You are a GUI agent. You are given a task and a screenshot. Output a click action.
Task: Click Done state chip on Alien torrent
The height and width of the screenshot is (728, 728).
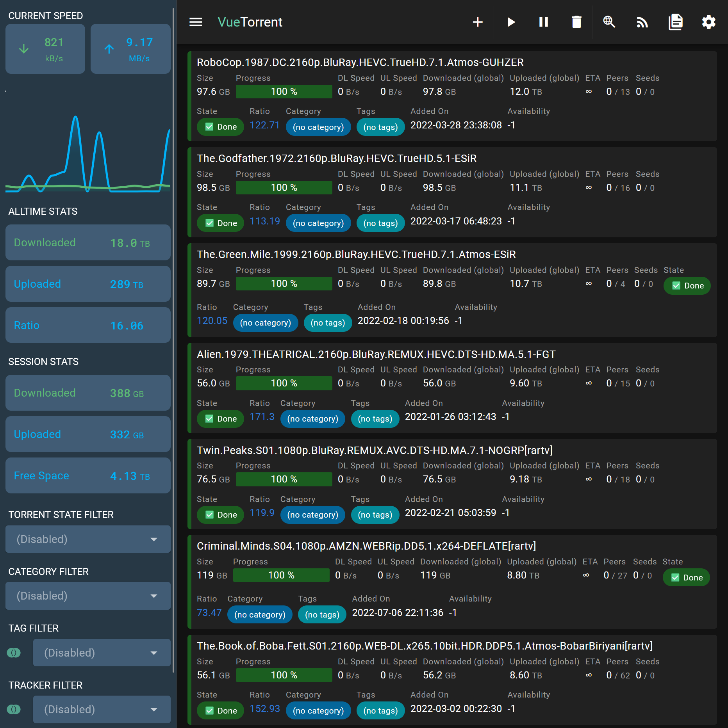click(220, 419)
